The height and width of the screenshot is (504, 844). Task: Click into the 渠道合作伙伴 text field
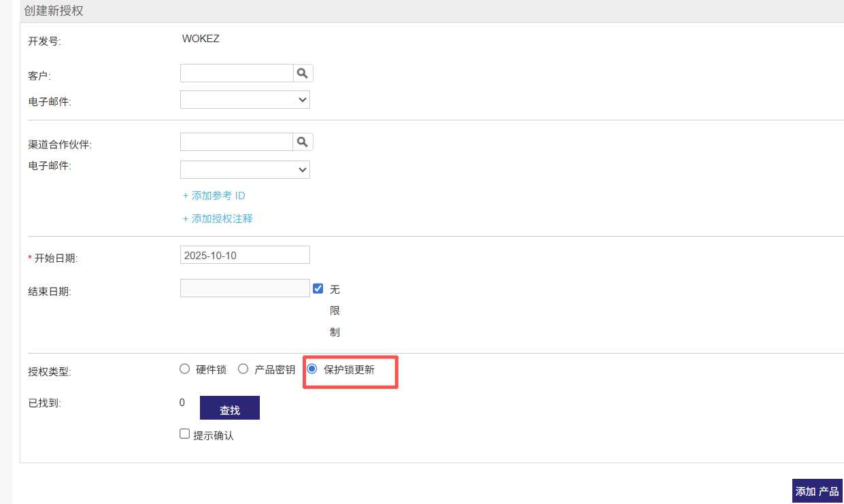(x=237, y=141)
